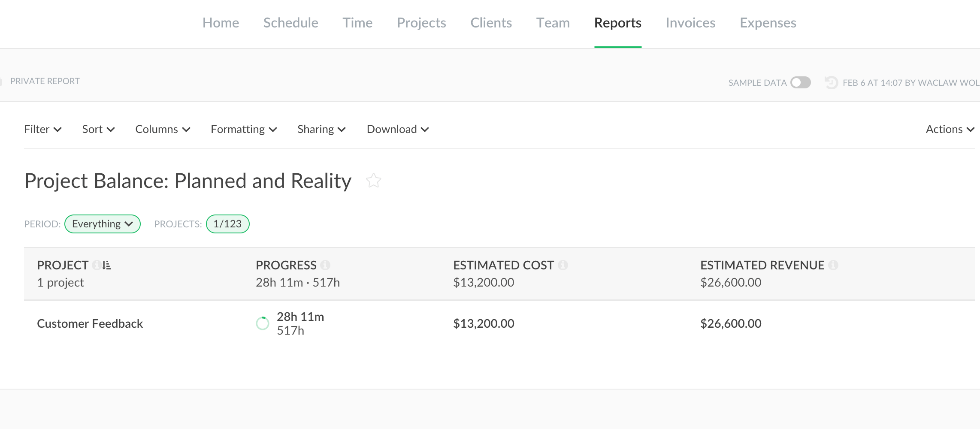Open the Customer Feedback project row
Image resolution: width=980 pixels, height=429 pixels.
pos(90,323)
